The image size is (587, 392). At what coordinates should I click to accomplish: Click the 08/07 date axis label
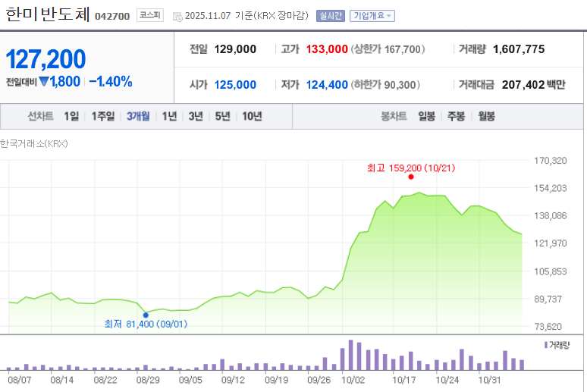coord(20,381)
